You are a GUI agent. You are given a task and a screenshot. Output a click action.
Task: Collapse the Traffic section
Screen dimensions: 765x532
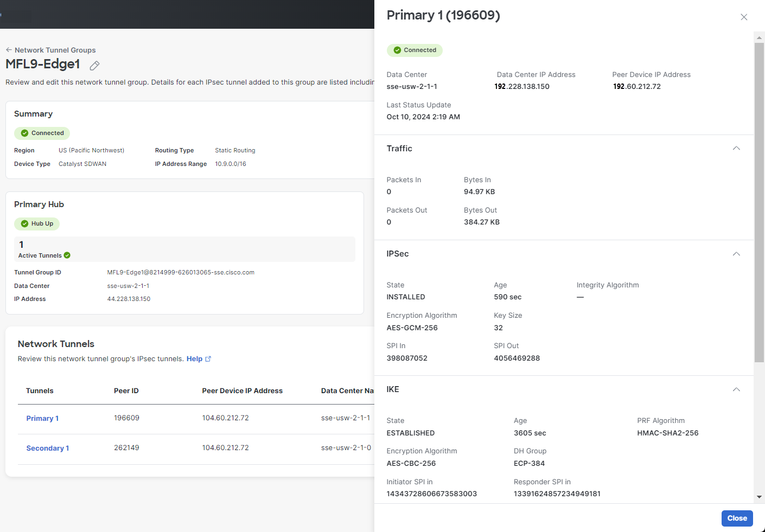coord(736,149)
